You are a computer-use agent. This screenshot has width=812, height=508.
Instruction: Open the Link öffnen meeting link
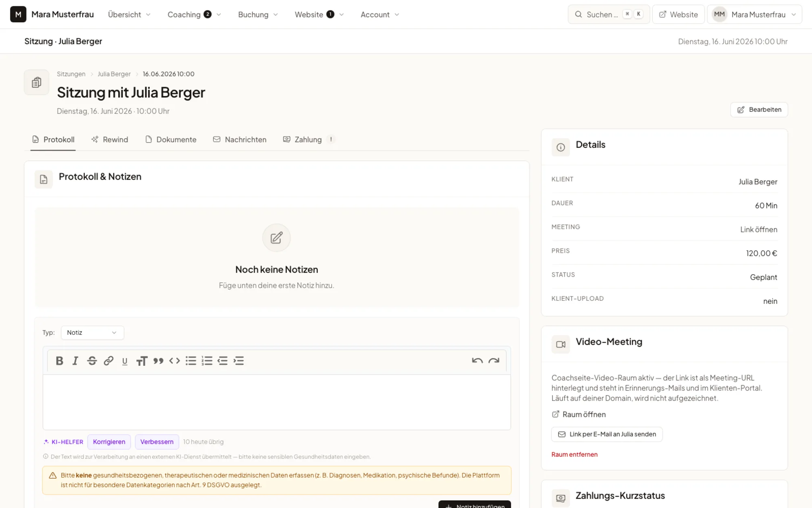click(x=758, y=230)
